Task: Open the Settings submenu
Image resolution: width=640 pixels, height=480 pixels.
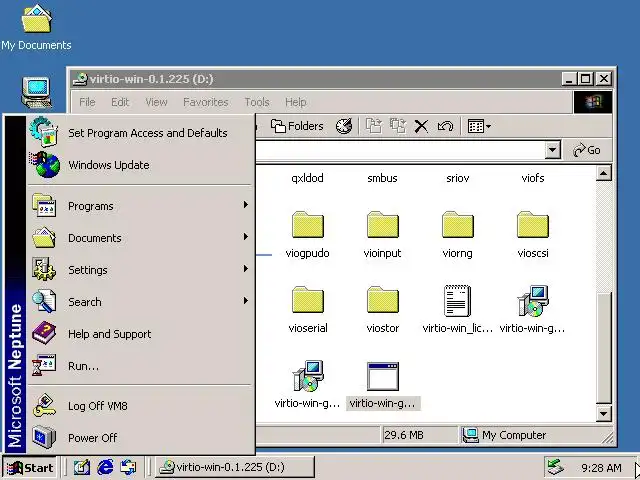Action: click(140, 270)
